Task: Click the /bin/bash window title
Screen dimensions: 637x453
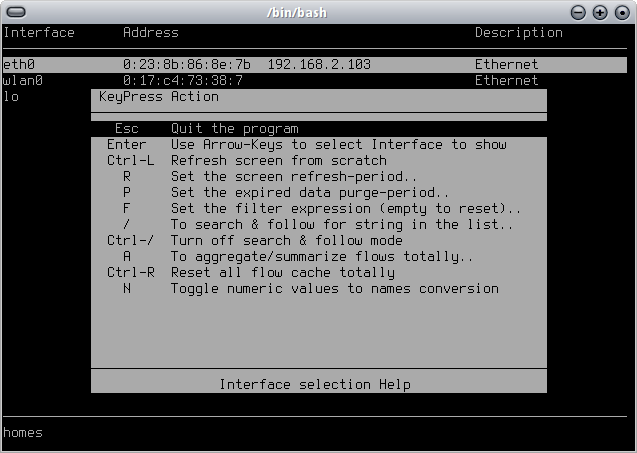Action: click(x=297, y=13)
